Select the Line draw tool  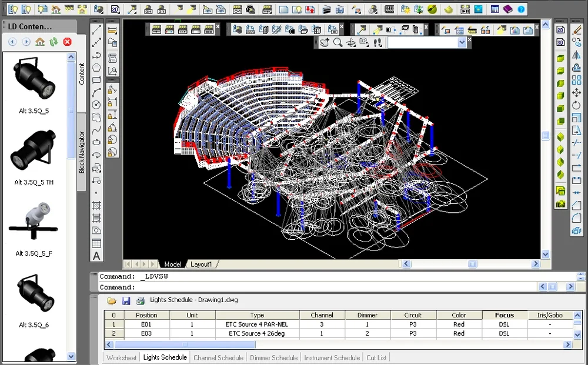[x=96, y=29]
